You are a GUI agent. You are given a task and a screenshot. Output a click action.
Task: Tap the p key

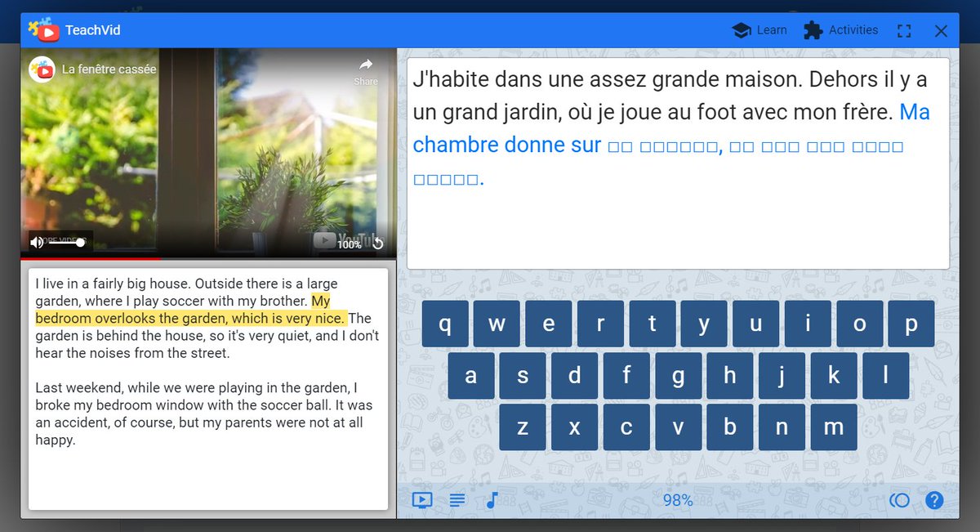pyautogui.click(x=911, y=324)
